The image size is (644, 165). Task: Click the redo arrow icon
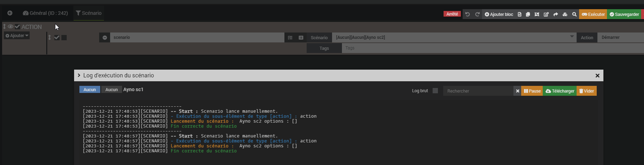click(x=477, y=14)
